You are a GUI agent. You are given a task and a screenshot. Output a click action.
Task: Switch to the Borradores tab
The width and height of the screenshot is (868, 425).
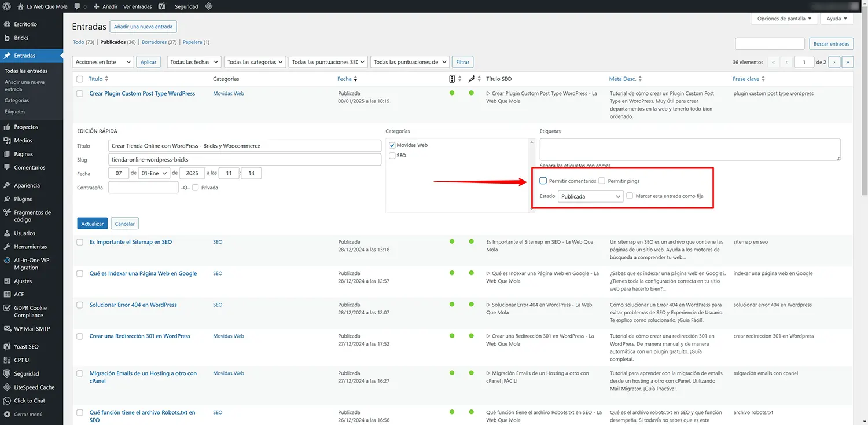coord(153,42)
